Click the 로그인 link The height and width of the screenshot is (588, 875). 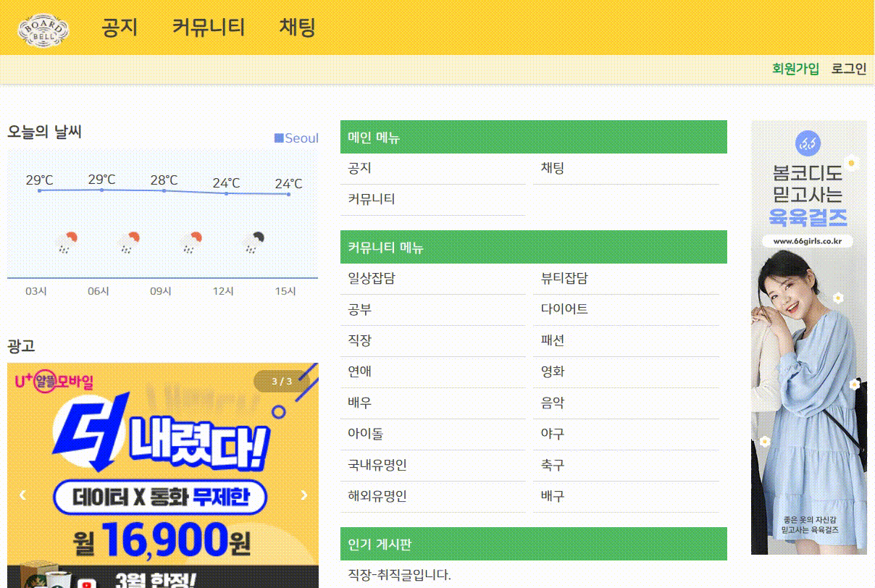tap(849, 69)
